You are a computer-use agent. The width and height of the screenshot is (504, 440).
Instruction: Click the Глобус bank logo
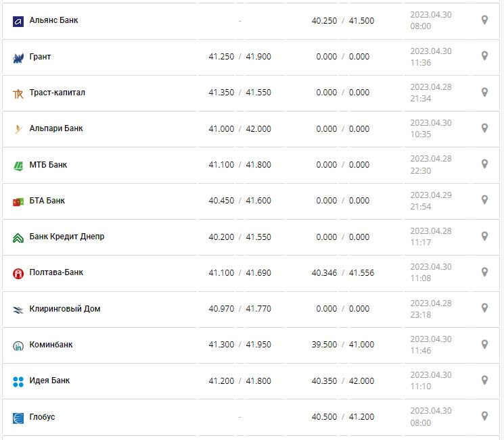point(18,418)
